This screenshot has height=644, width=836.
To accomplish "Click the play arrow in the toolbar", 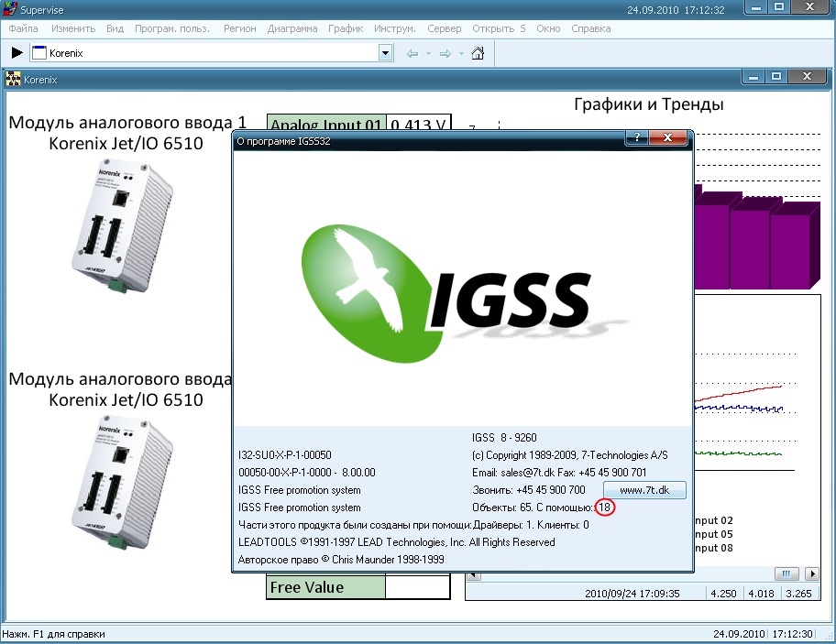I will pyautogui.click(x=17, y=53).
